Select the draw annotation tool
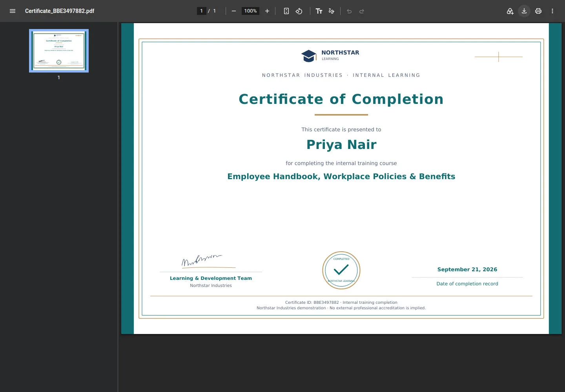Viewport: 565px width, 392px height. (x=332, y=11)
